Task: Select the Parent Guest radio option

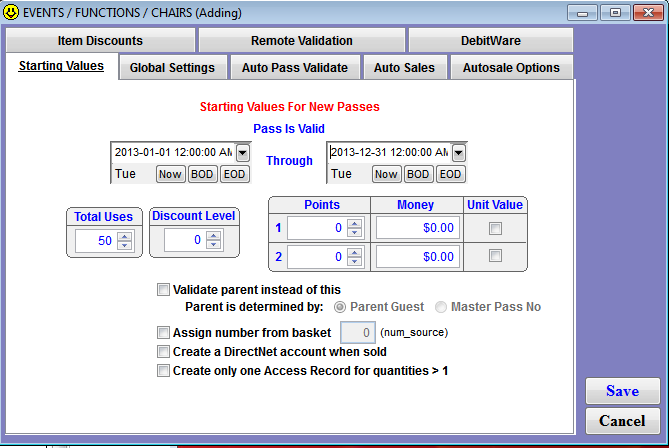Action: click(340, 307)
